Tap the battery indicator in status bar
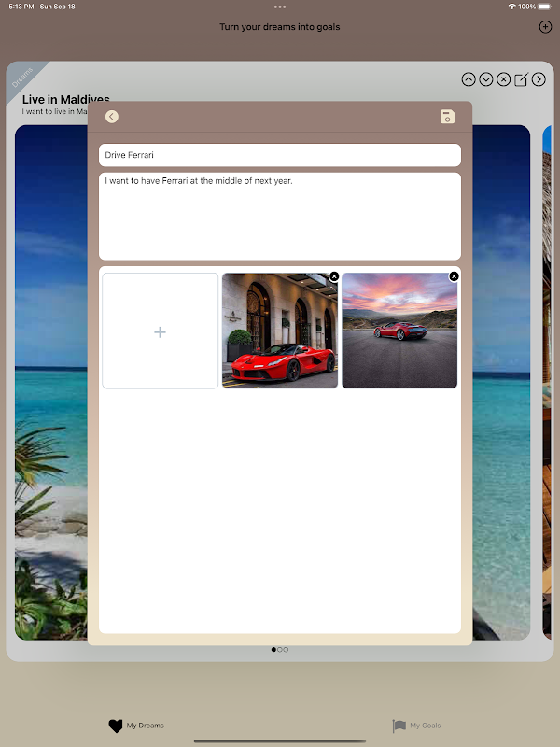 [545, 7]
